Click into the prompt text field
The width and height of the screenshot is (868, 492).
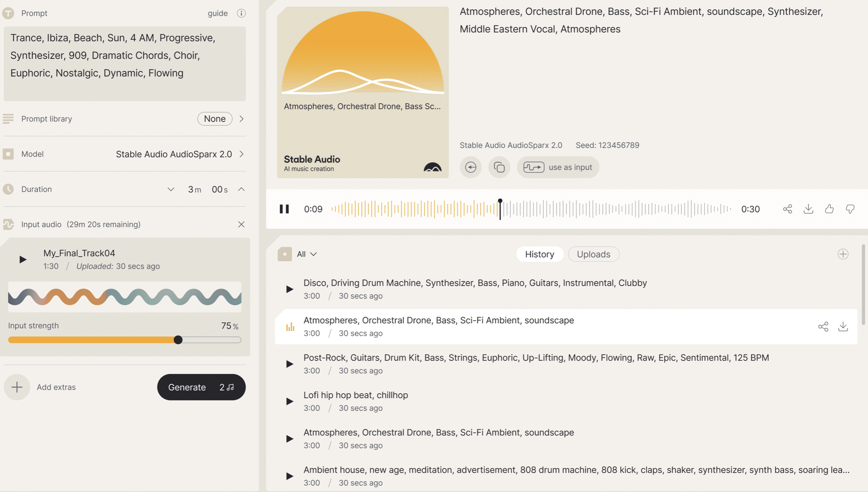tap(124, 64)
